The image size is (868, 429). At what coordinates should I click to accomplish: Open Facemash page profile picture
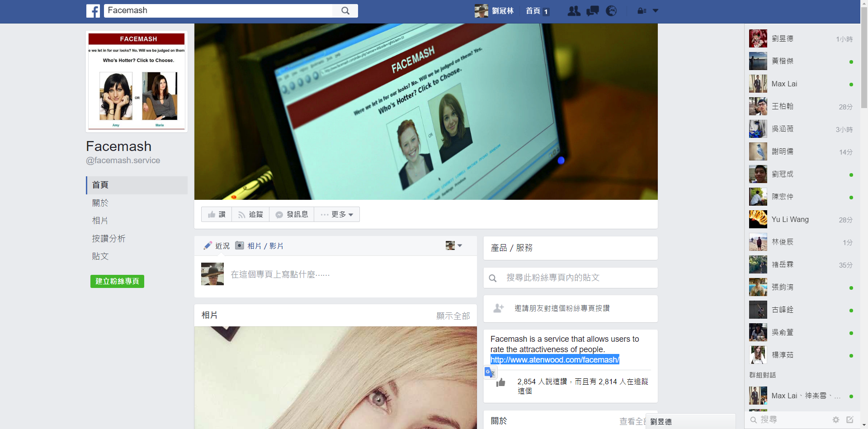click(137, 81)
